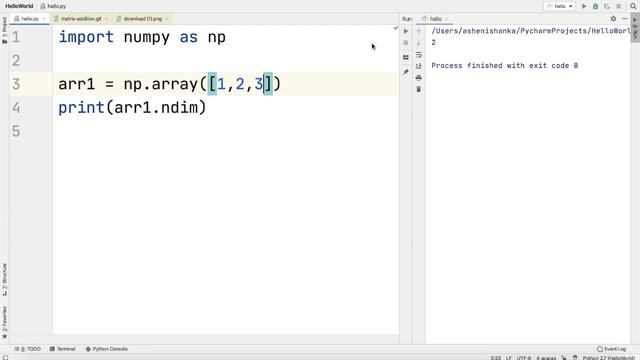Hide the Run tool window
This screenshot has width=640, height=360.
(x=624, y=19)
